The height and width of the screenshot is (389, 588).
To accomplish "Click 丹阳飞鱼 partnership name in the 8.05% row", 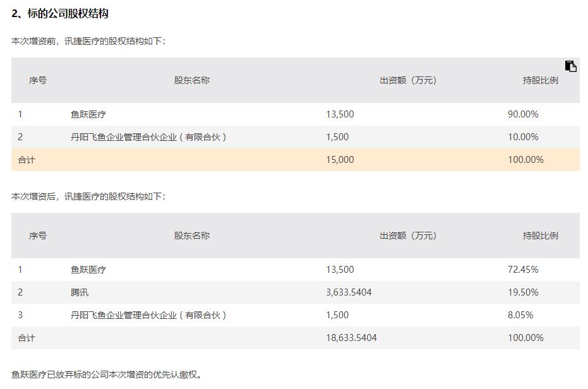I will tap(148, 315).
